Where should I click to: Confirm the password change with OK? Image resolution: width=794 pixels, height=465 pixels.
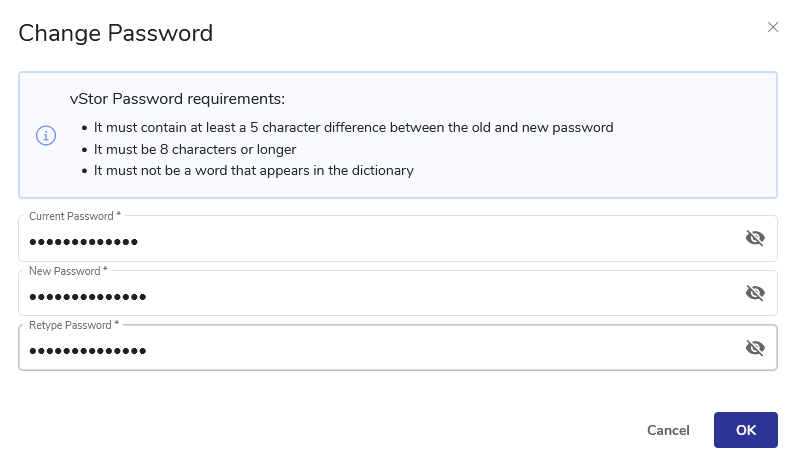tap(745, 430)
